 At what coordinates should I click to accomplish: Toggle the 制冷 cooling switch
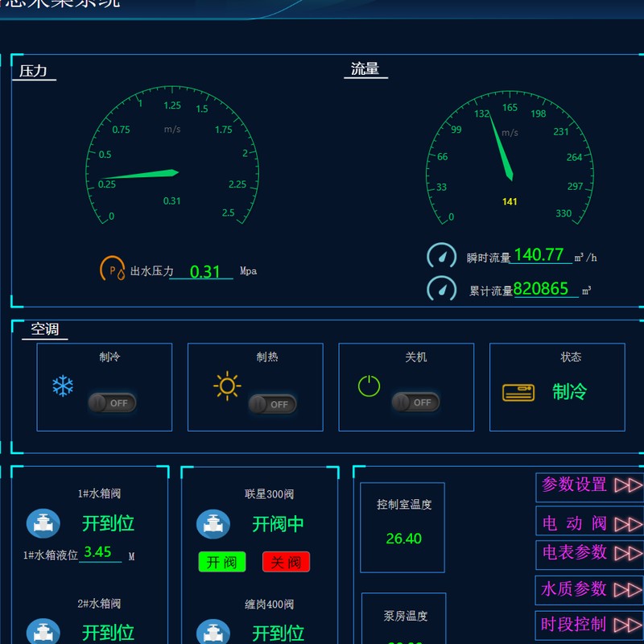pyautogui.click(x=112, y=403)
